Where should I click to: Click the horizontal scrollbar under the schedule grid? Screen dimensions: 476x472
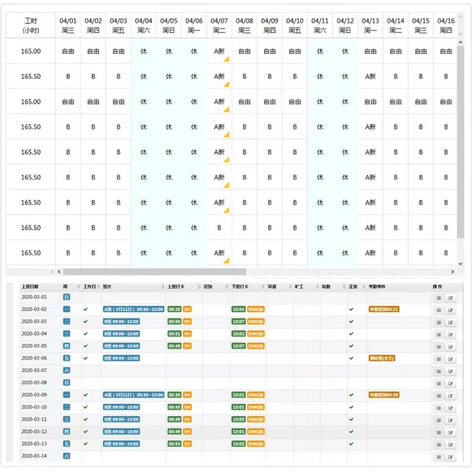click(x=154, y=272)
